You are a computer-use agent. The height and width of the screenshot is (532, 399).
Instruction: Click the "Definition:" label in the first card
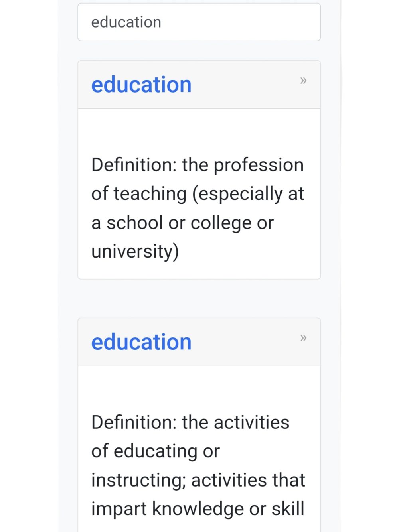pyautogui.click(x=134, y=165)
